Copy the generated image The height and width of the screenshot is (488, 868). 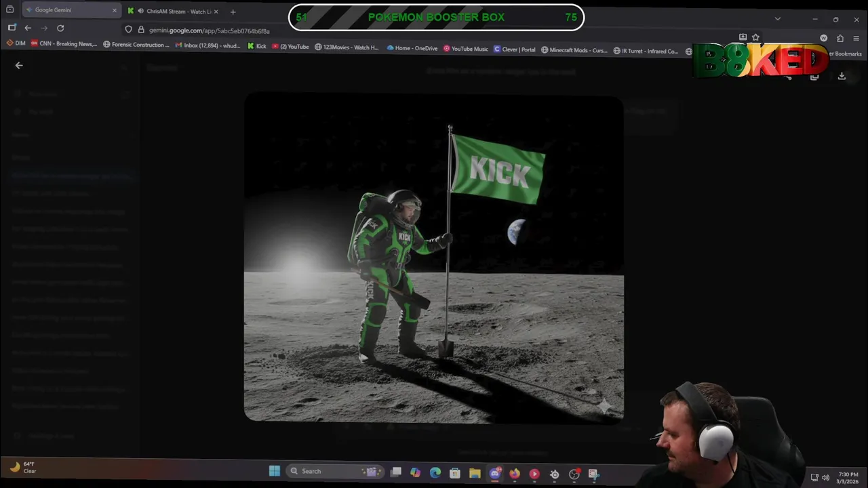(x=814, y=77)
